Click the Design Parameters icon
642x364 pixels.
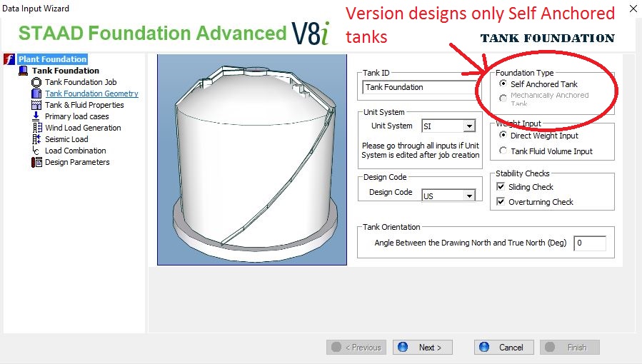36,162
